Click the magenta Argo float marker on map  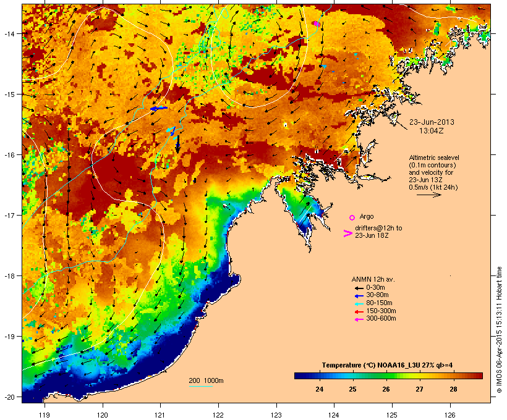point(317,23)
